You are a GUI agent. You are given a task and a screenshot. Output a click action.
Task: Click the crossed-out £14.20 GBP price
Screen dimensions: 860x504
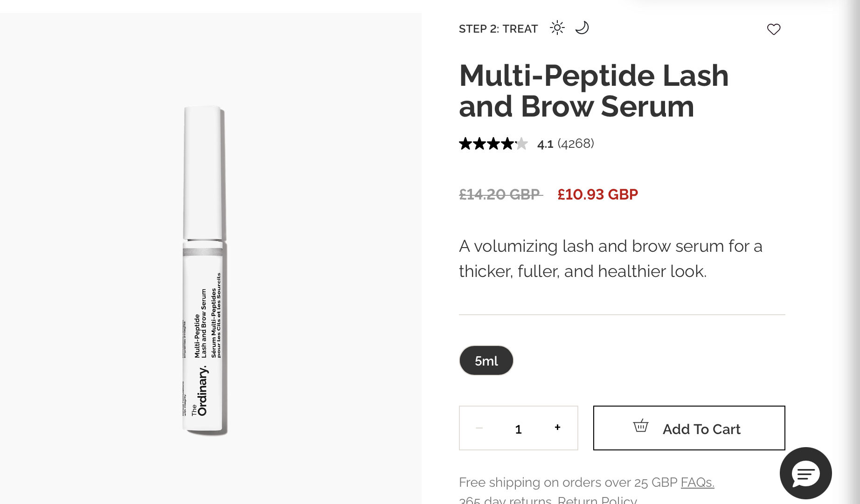pos(500,194)
